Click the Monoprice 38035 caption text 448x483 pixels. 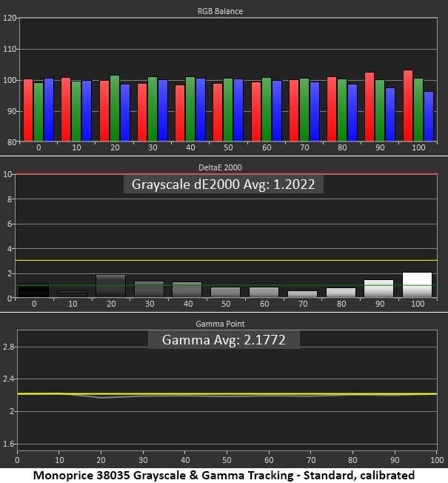point(224,476)
